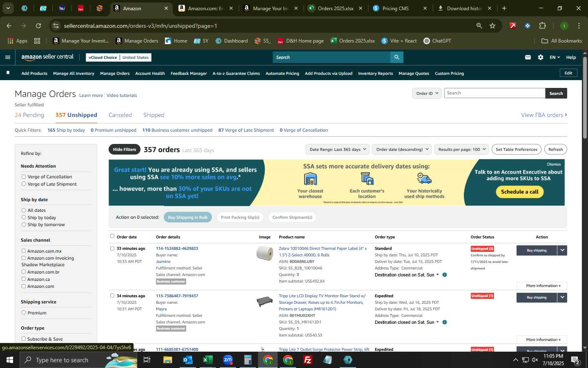Switch to the 24 Pending tab
The image size is (588, 368).
[x=29, y=115]
